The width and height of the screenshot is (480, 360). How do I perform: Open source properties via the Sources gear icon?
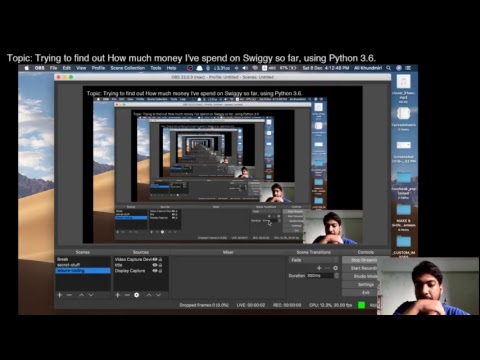136,295
